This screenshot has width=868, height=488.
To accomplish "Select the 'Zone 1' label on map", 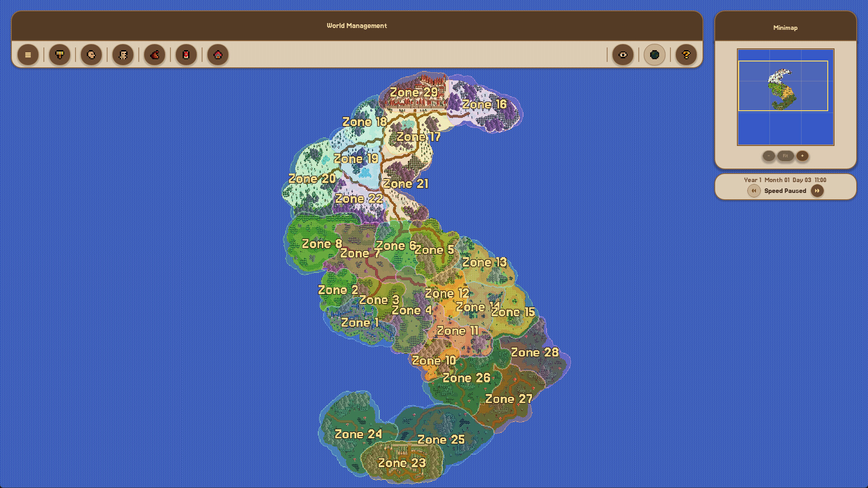I will pyautogui.click(x=360, y=323).
